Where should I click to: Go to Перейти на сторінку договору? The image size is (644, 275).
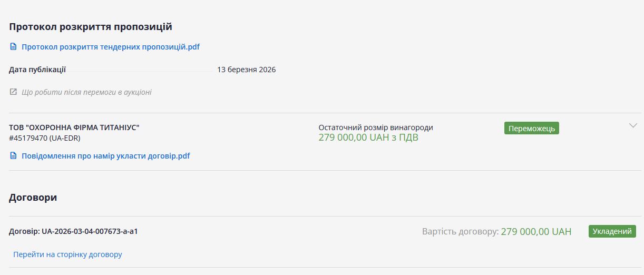click(67, 254)
